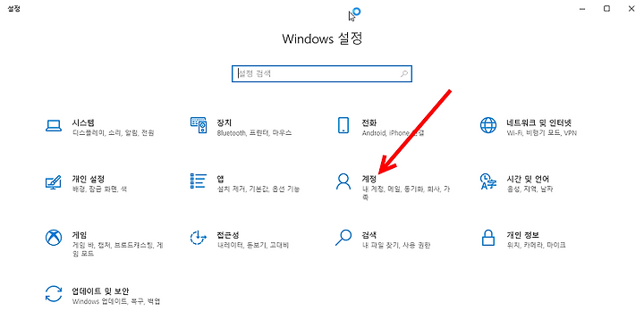
Task: Click the 디스플레이, 소리, 알림, 전원 description
Action: (x=113, y=133)
